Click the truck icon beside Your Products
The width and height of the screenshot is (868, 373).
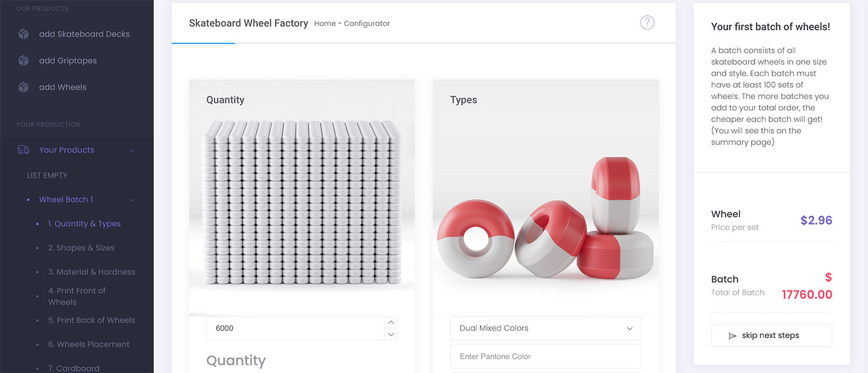[24, 150]
